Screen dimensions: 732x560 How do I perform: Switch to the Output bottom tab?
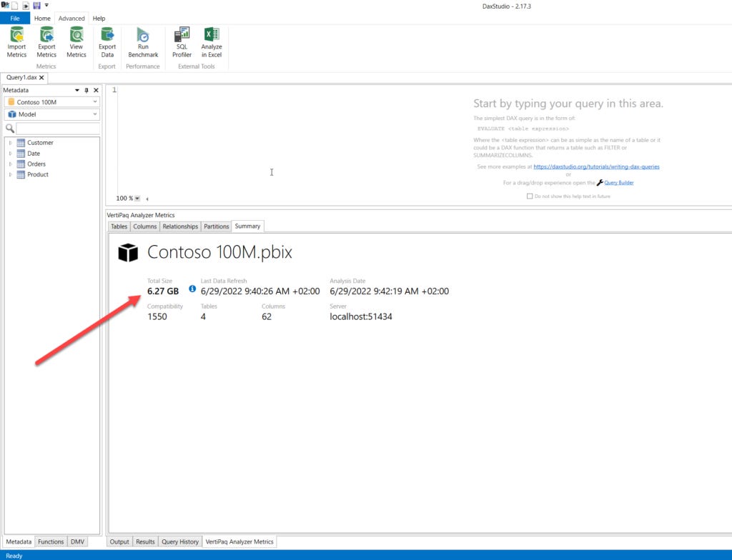pyautogui.click(x=119, y=541)
